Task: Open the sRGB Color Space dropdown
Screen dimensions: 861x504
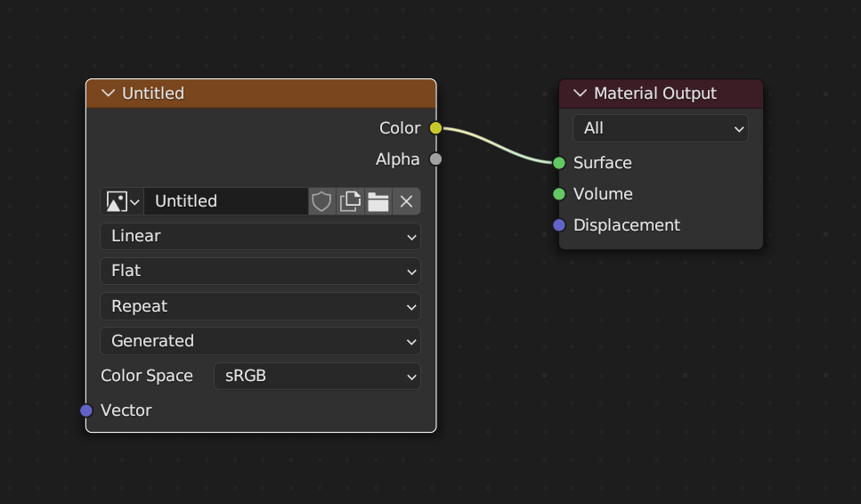Action: point(317,376)
